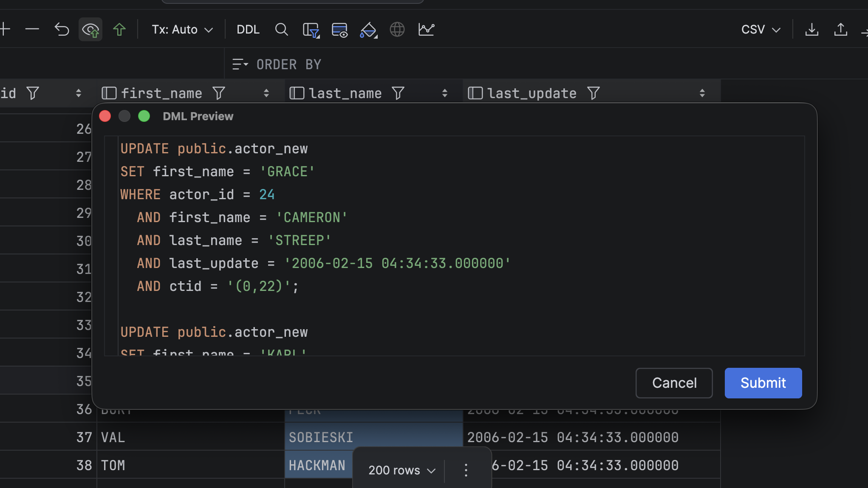Viewport: 868px width, 488px height.
Task: Click the globe icon in toolbar
Action: click(x=397, y=29)
